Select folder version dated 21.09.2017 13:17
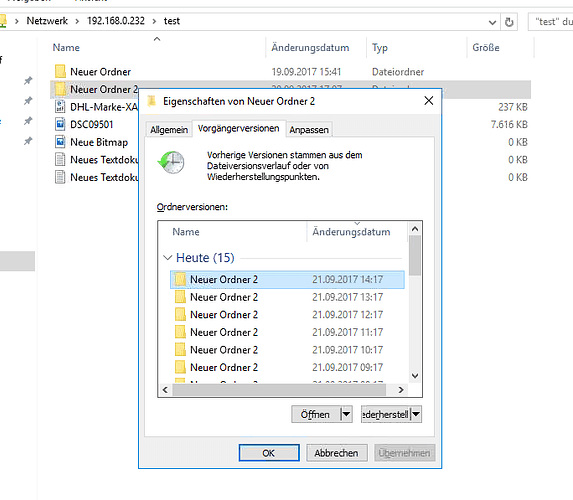 point(287,297)
